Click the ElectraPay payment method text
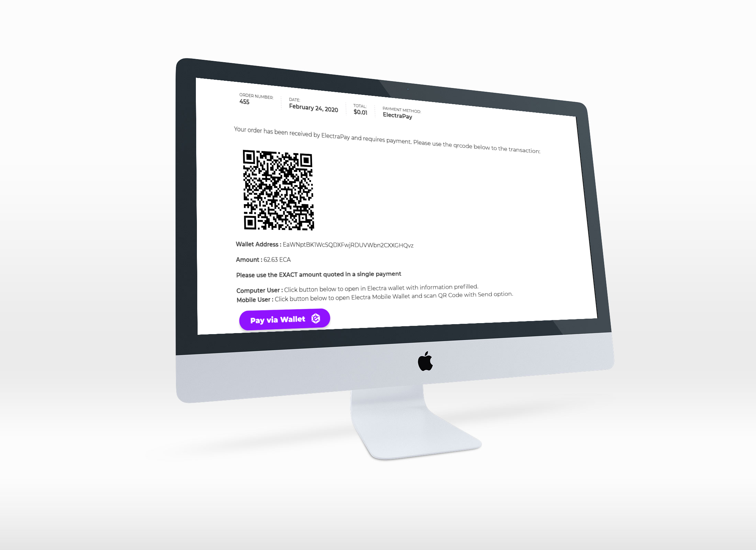 pos(398,115)
